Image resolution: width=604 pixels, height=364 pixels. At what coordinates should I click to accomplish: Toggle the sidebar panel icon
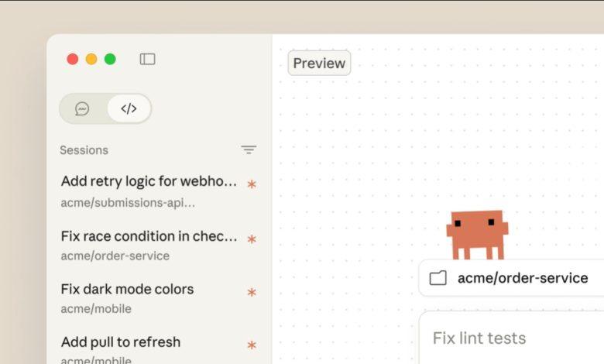click(147, 59)
